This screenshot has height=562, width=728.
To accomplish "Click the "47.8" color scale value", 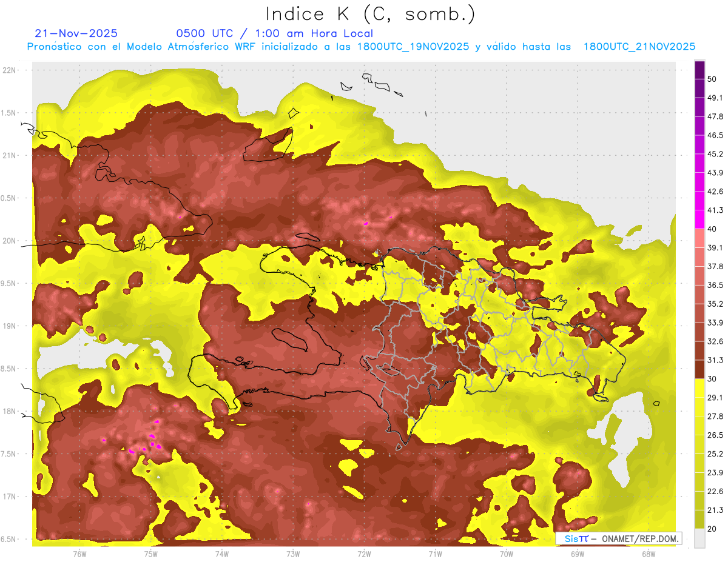I will (x=715, y=116).
